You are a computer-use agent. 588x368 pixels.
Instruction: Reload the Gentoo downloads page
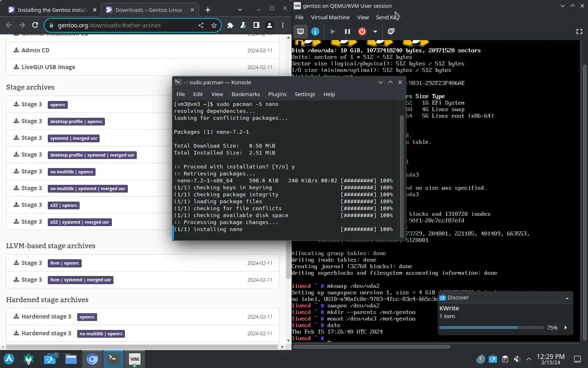click(35, 25)
